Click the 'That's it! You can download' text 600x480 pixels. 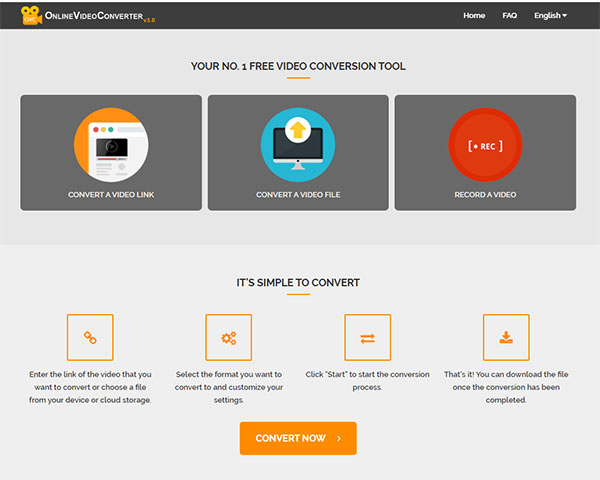click(x=506, y=387)
